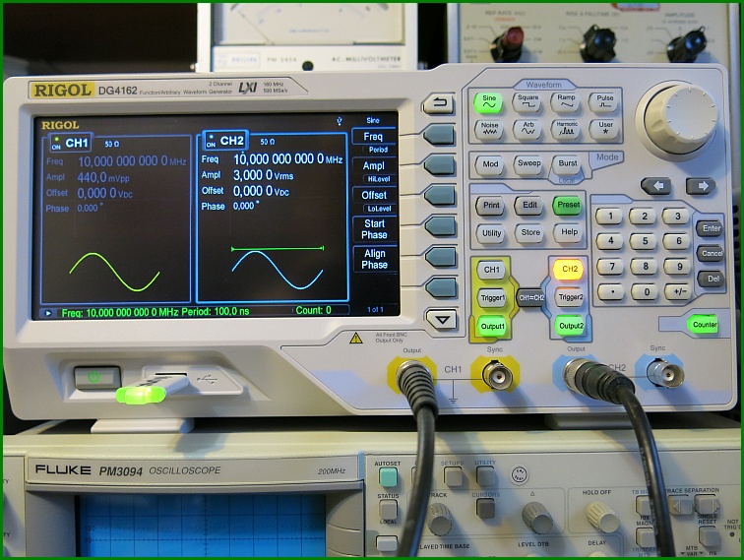Click the green Preset button

[568, 205]
